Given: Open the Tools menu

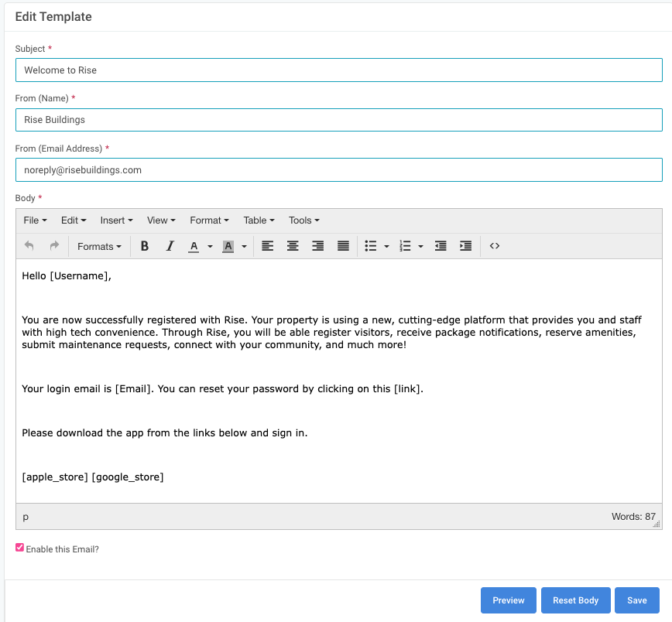Looking at the screenshot, I should 303,220.
